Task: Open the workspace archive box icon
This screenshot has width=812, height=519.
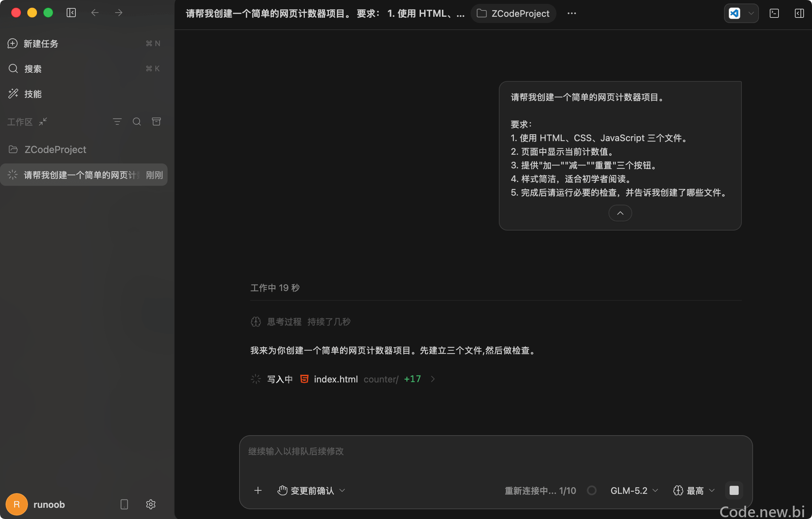Action: pos(156,122)
